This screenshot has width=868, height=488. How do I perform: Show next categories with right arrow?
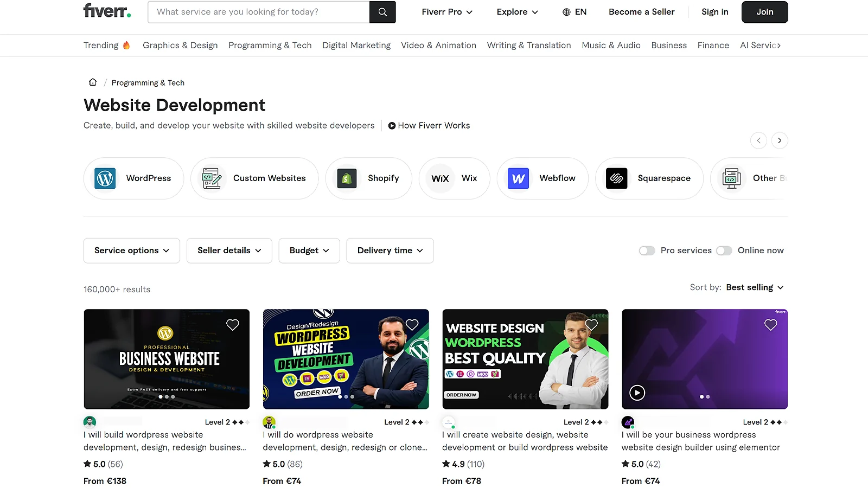pos(780,140)
